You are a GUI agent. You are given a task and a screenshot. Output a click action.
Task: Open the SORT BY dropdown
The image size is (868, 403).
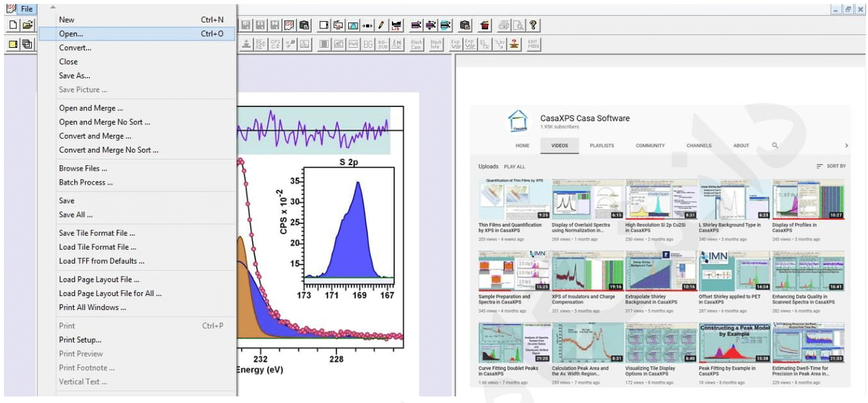coord(832,166)
